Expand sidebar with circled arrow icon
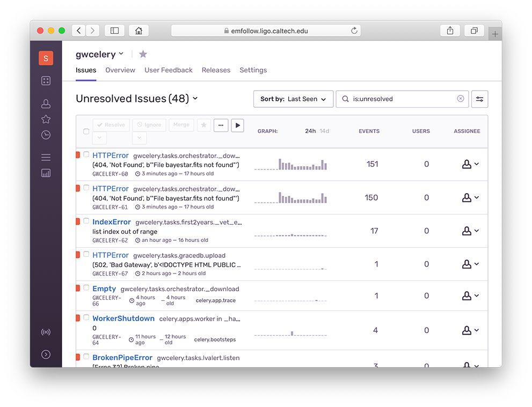 pyautogui.click(x=46, y=354)
